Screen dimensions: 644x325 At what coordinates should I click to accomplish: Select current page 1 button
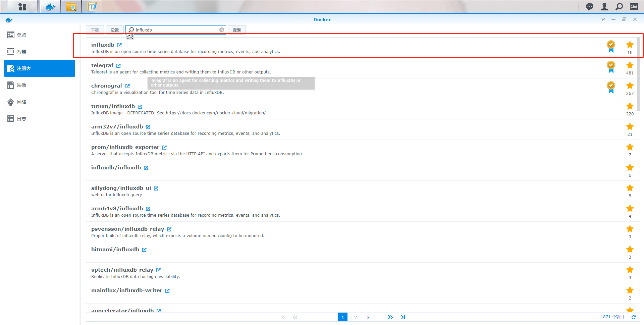(343, 317)
